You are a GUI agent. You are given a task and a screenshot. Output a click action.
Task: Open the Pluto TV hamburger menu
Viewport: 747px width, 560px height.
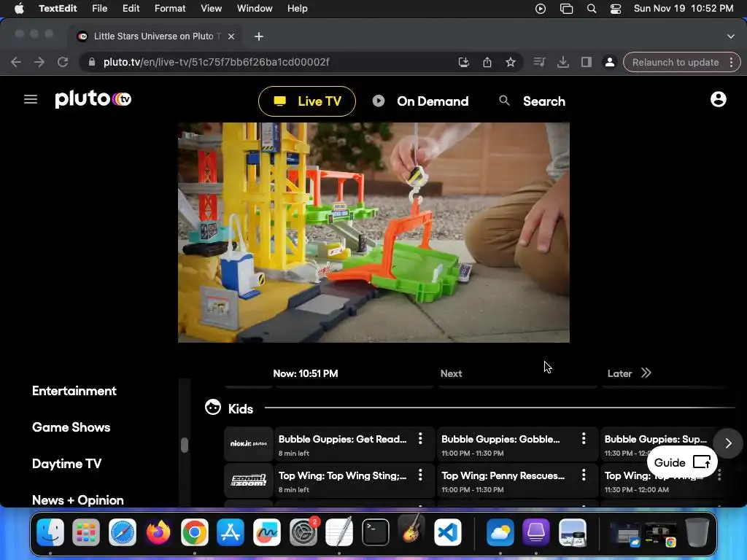31,99
